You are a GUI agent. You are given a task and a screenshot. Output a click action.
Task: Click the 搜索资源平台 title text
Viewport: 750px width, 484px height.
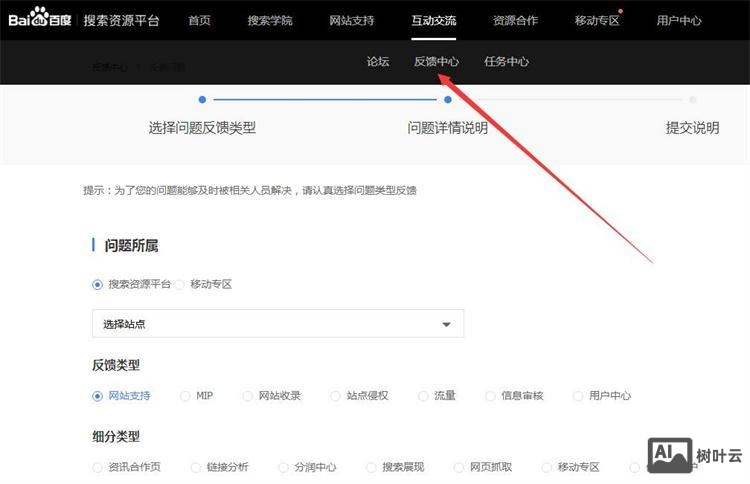pyautogui.click(x=121, y=21)
